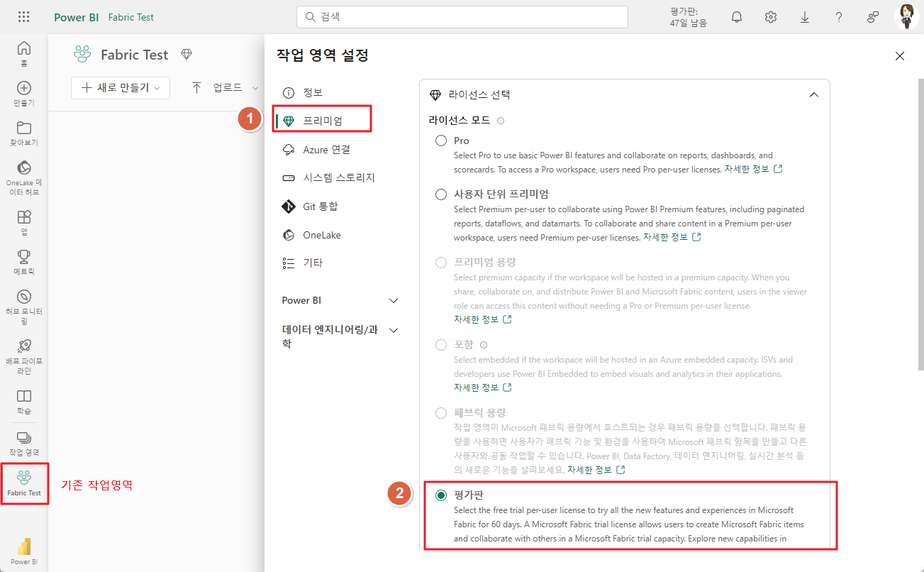Screen dimensions: 924x572
Task: Open OneLake data hub sidebar icon
Action: pos(24,177)
